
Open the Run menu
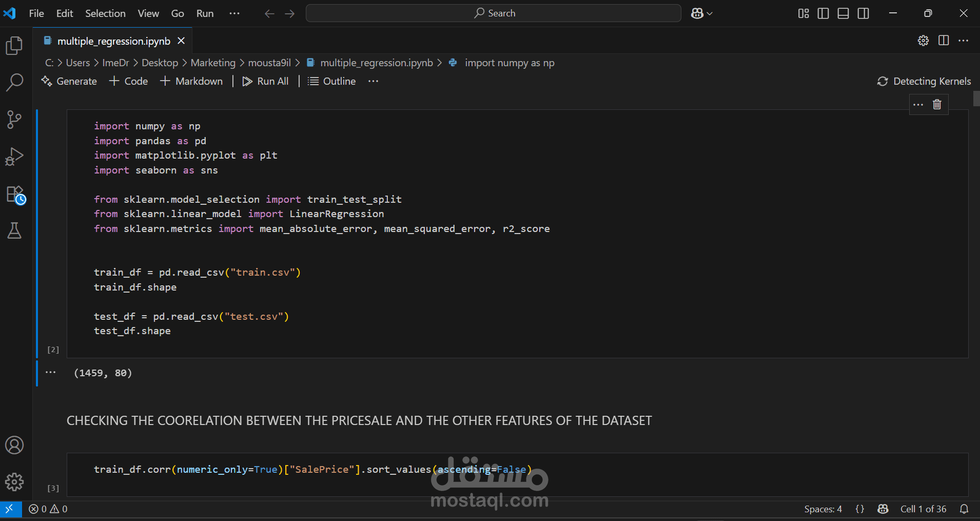click(205, 13)
